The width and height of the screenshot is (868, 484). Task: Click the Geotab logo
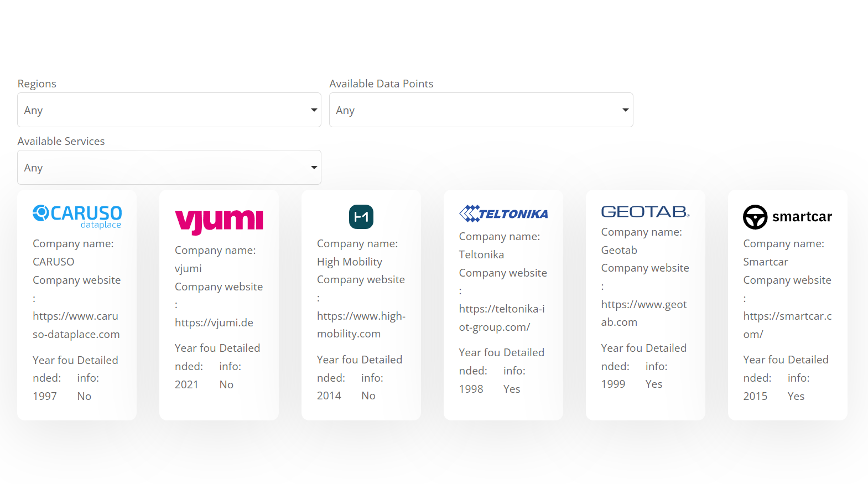click(645, 211)
